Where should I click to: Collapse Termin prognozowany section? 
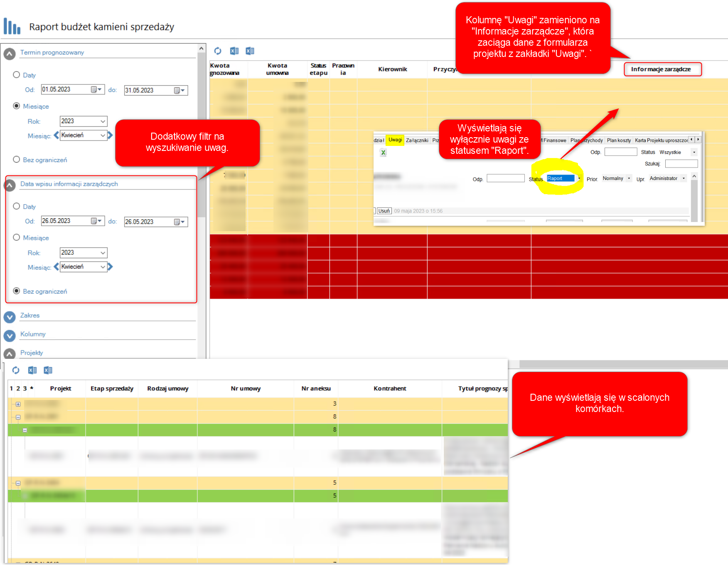tap(10, 54)
